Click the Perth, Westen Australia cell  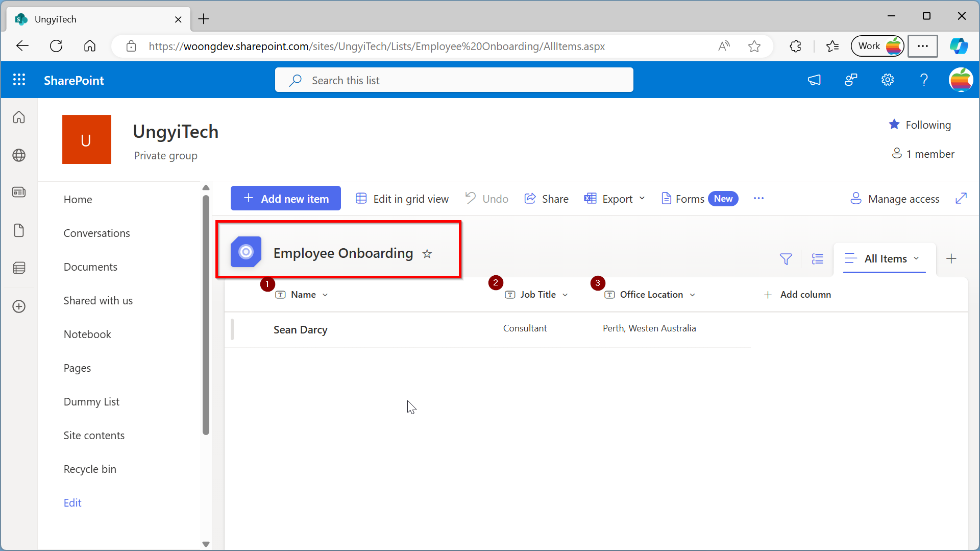[x=649, y=328]
